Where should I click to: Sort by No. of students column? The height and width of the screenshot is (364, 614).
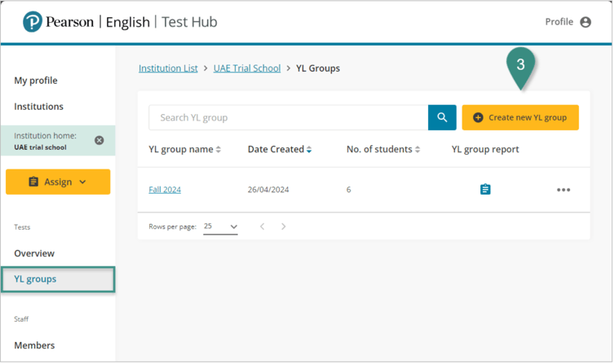383,149
